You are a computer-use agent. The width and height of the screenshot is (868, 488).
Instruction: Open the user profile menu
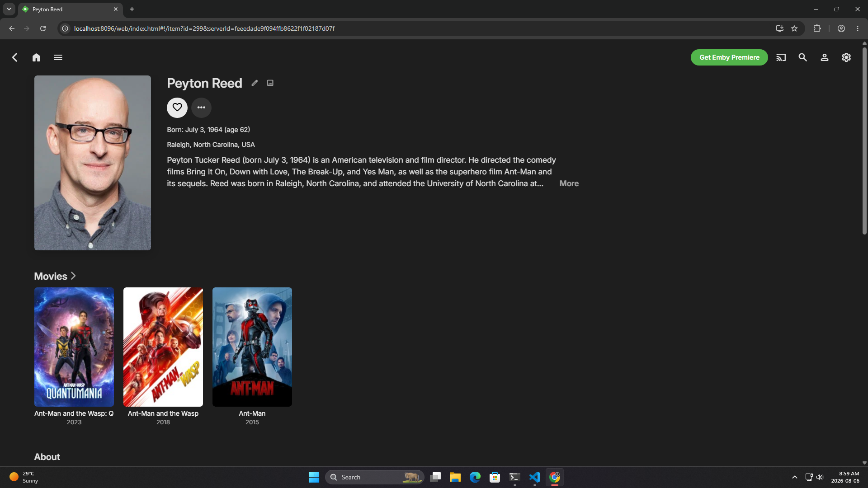pos(825,57)
